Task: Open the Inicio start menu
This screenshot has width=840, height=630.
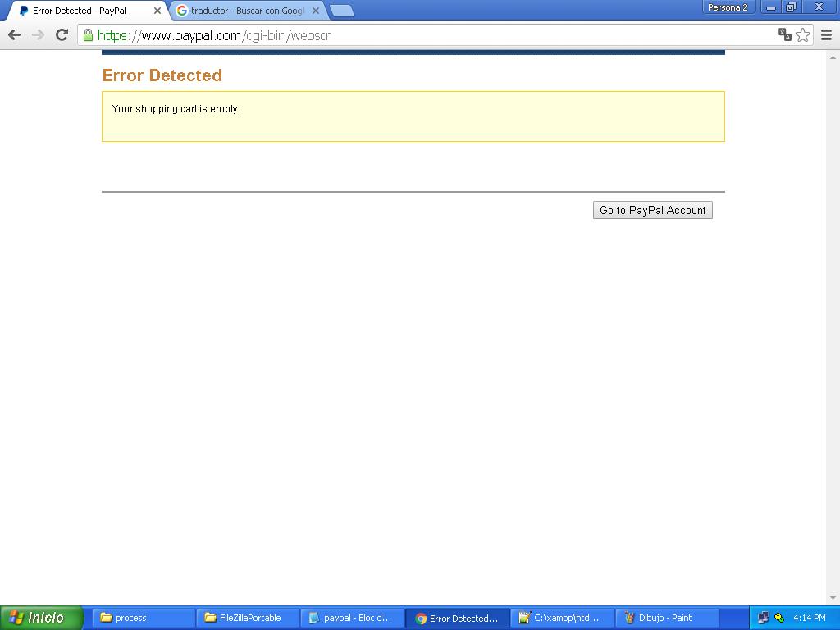Action: tap(42, 618)
